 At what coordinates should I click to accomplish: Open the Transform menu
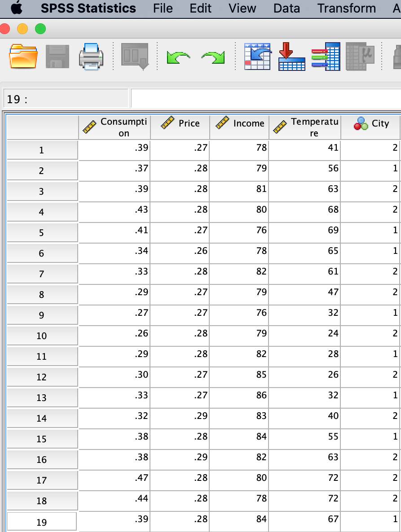347,8
